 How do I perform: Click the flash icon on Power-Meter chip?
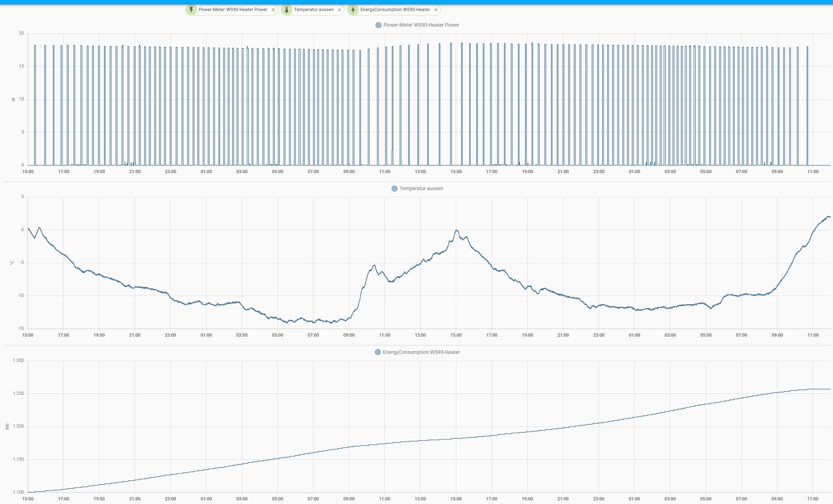point(191,9)
